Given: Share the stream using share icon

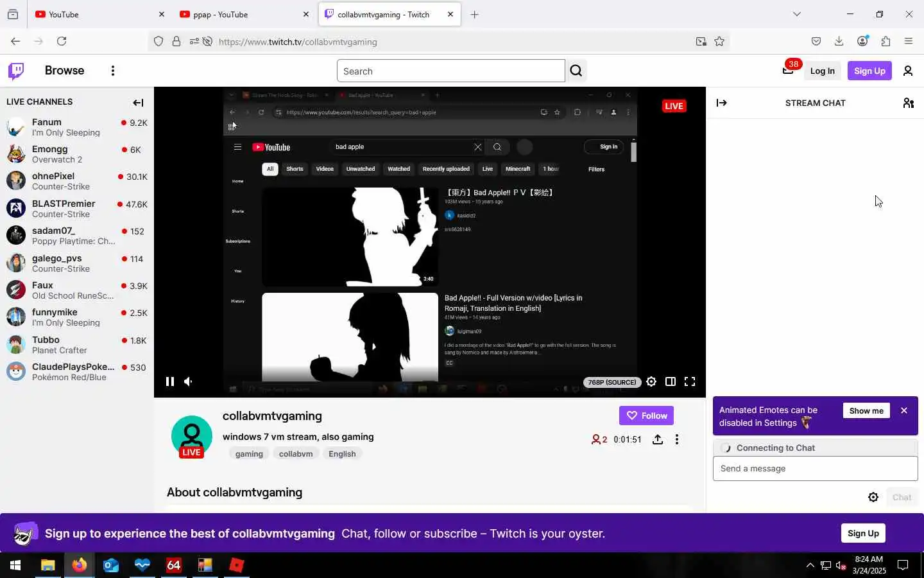Looking at the screenshot, I should pos(658,439).
